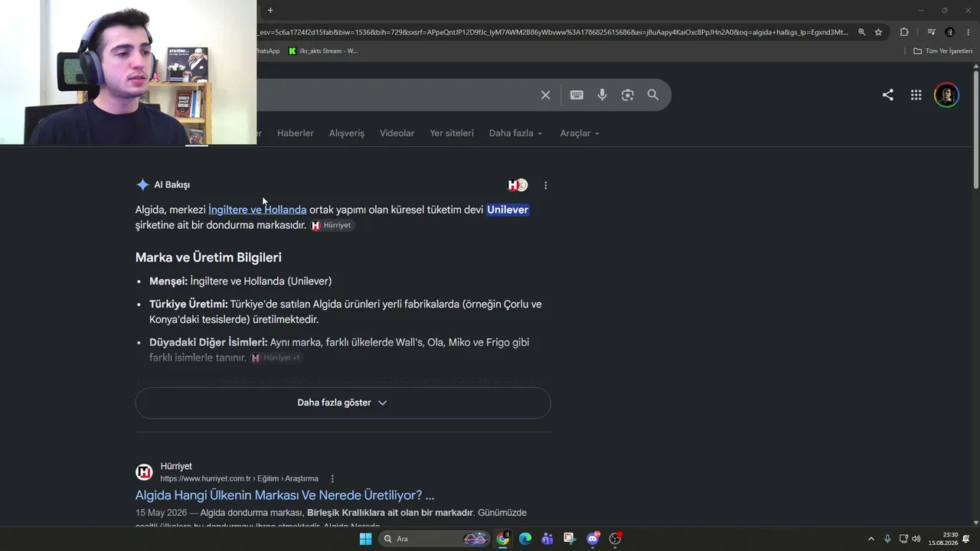Open the Chrome three-dot menu
The height and width of the screenshot is (551, 980).
pyautogui.click(x=969, y=32)
